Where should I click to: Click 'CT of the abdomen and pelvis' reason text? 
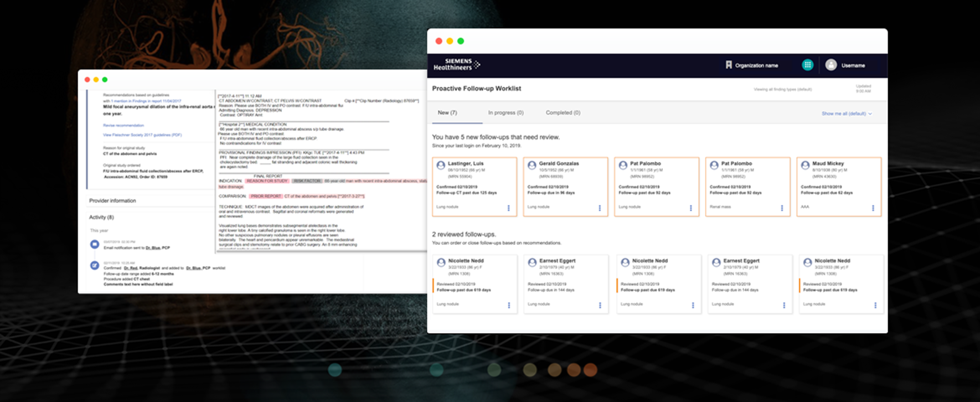[130, 154]
